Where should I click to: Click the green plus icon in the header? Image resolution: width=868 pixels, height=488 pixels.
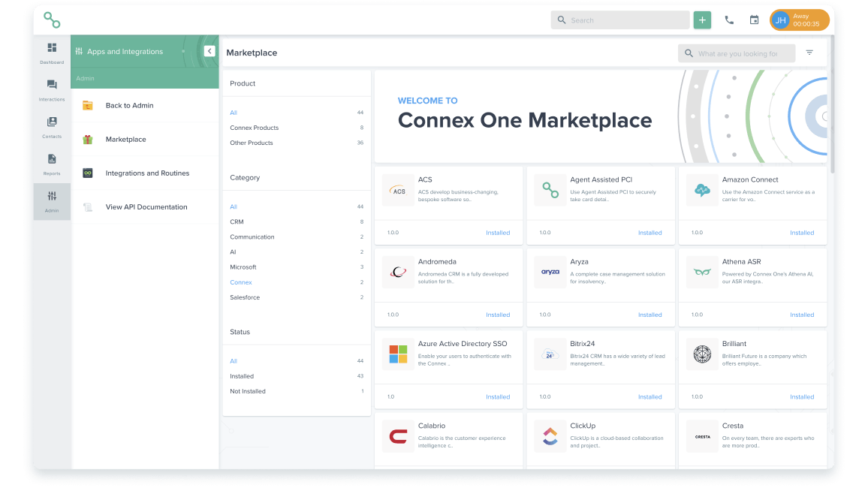[702, 20]
